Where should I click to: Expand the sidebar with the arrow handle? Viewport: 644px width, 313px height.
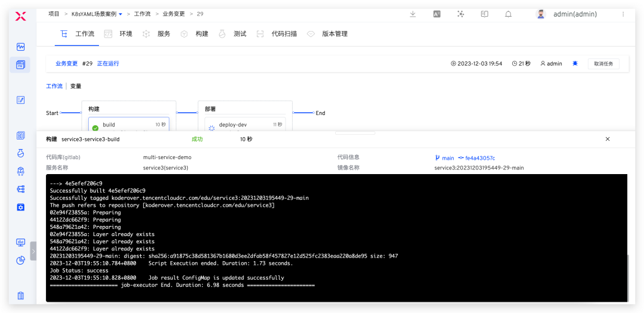click(x=33, y=251)
